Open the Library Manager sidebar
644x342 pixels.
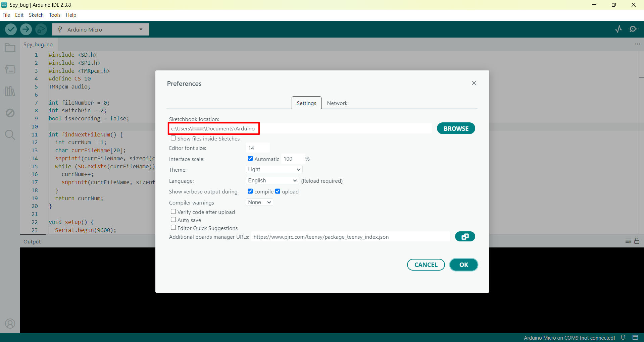[10, 91]
